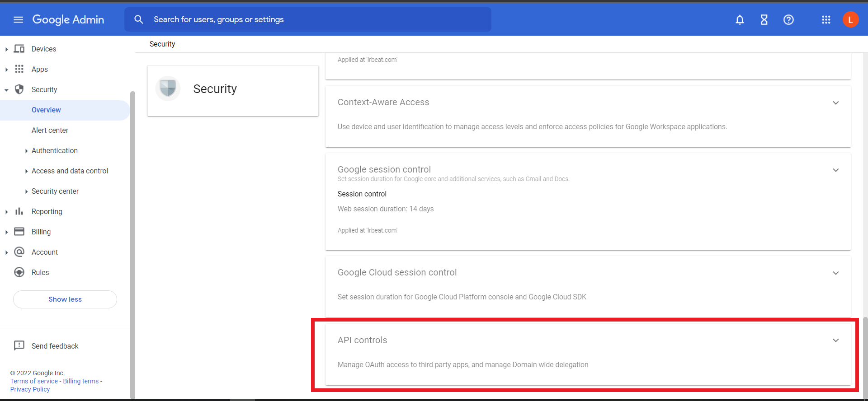This screenshot has width=868, height=401.
Task: Click the Send feedback icon
Action: coord(19,346)
